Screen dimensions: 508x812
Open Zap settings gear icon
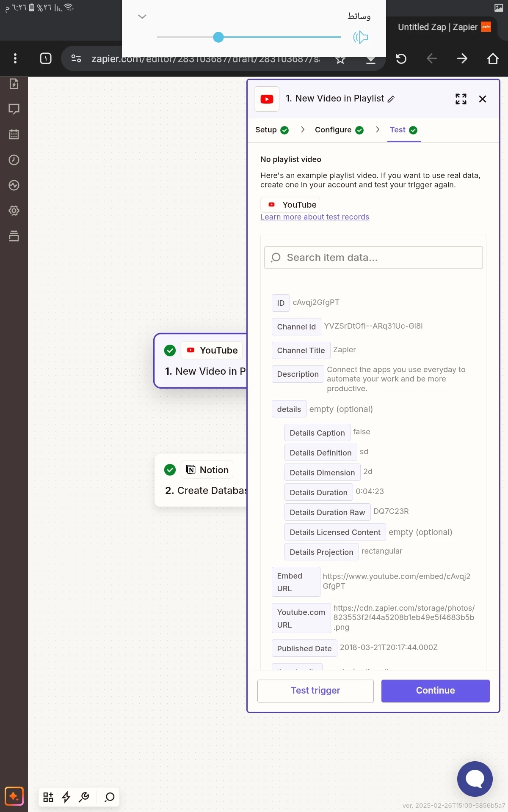click(14, 211)
